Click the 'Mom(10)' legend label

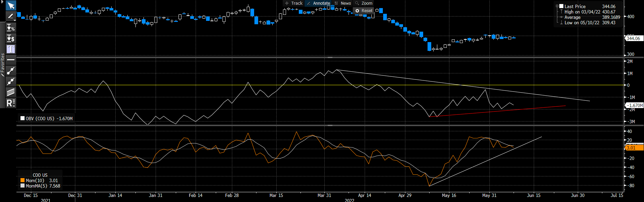click(35, 180)
